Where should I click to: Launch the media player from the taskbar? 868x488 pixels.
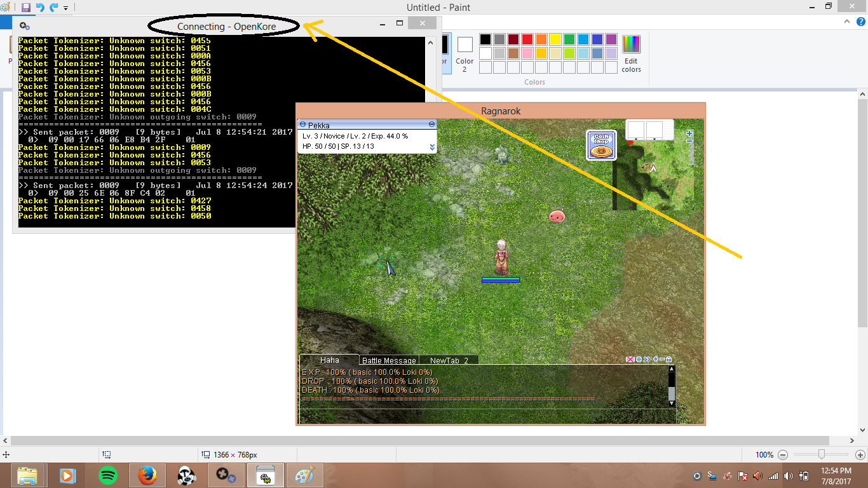[x=67, y=475]
